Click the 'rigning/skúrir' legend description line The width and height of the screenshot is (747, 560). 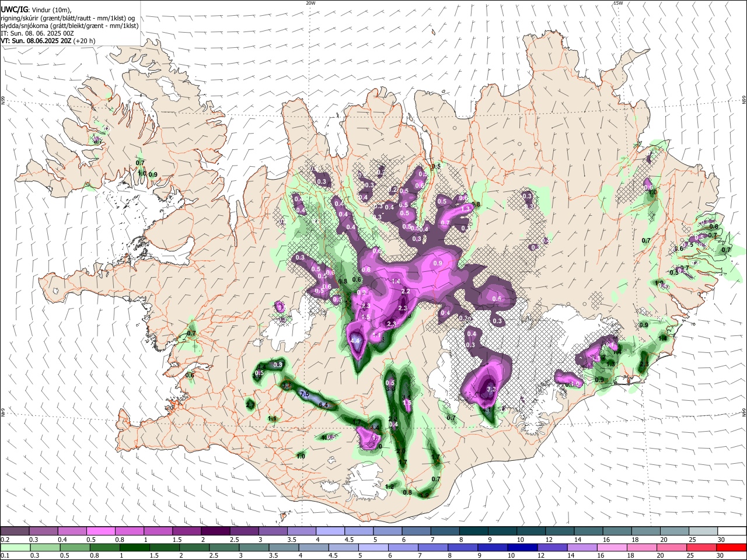(68, 17)
